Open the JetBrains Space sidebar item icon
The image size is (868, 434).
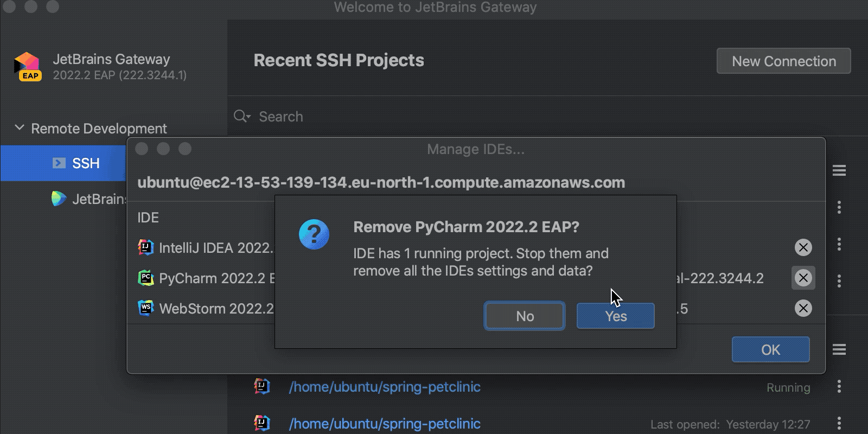pyautogui.click(x=58, y=199)
